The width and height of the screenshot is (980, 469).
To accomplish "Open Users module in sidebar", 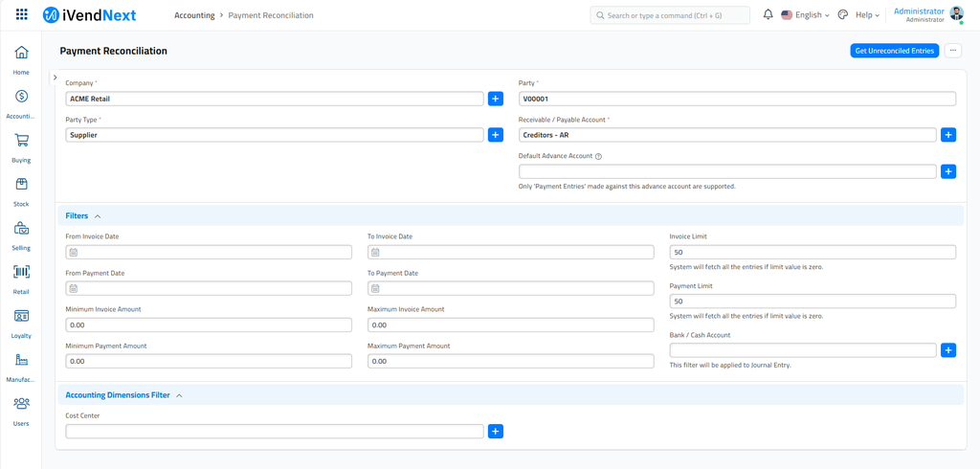I will [x=21, y=411].
